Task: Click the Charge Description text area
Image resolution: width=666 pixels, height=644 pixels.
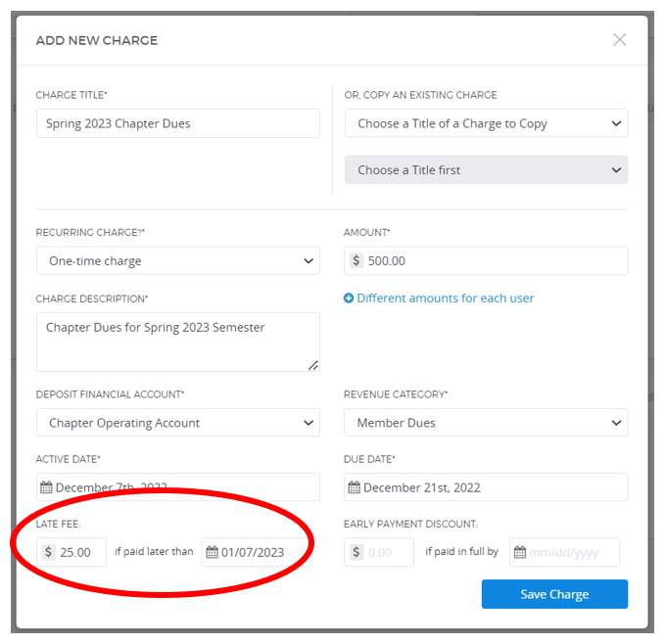Action: tap(177, 342)
